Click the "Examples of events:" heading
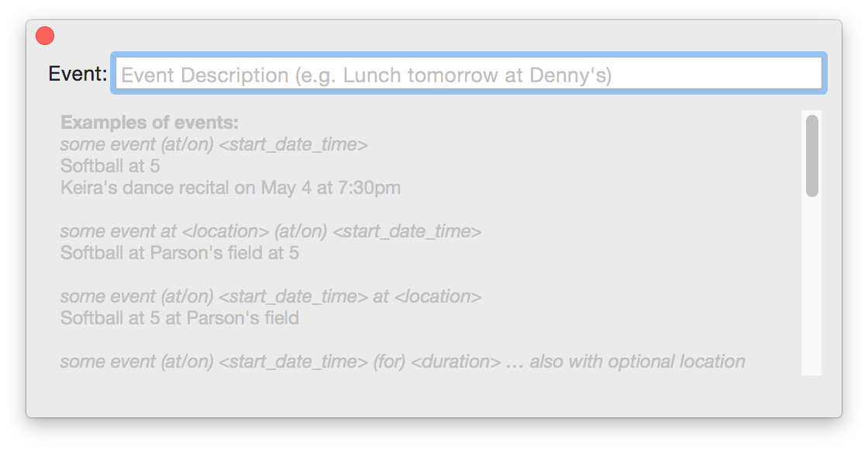868x450 pixels. (x=150, y=122)
